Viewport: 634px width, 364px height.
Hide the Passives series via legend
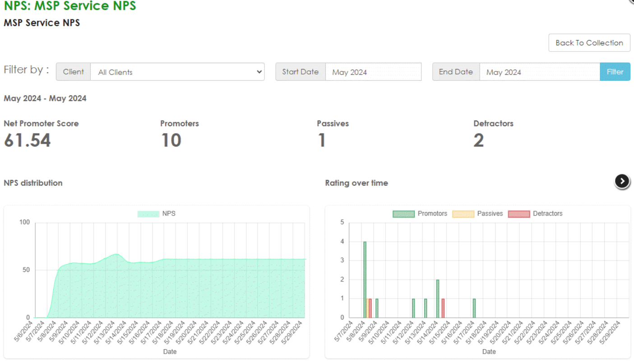[x=463, y=214]
